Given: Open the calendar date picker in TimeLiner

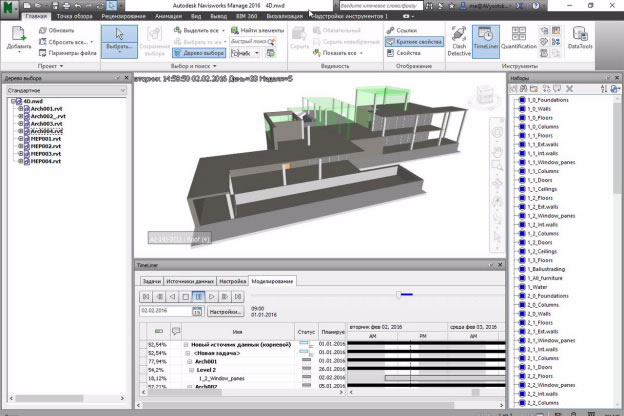Looking at the screenshot, I should 197,311.
